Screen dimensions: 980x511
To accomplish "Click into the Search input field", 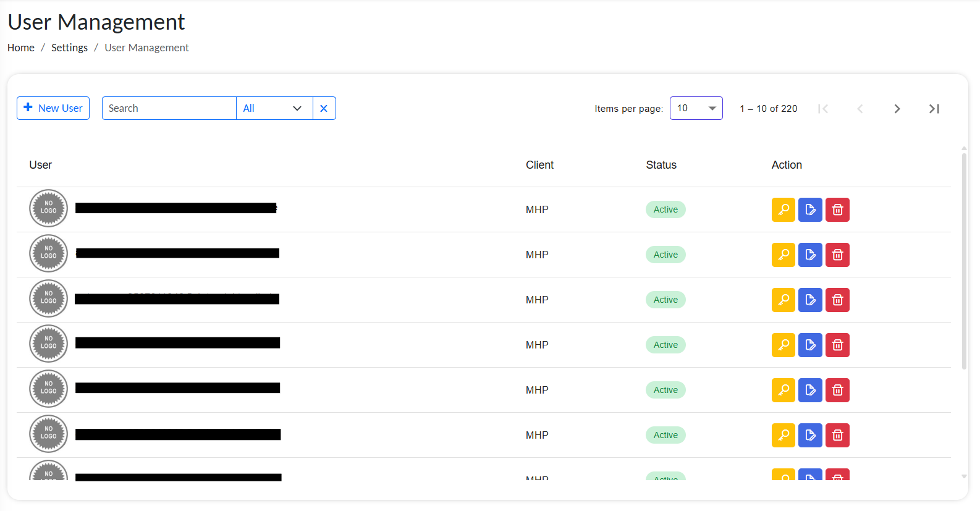I will 169,108.
